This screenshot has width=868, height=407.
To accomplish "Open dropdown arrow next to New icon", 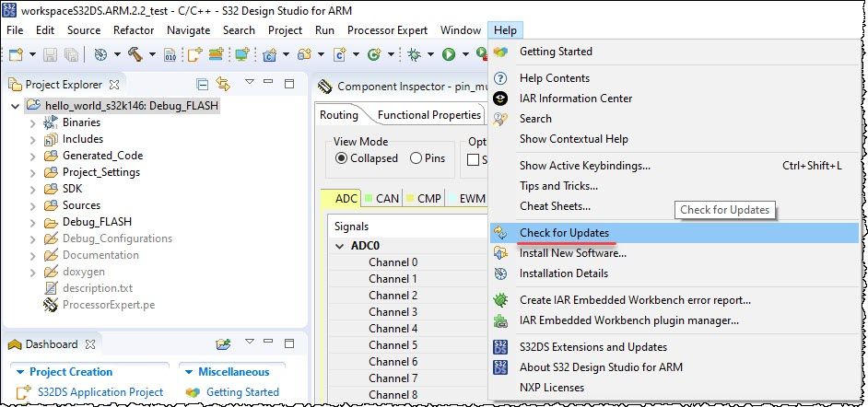I will (32, 54).
